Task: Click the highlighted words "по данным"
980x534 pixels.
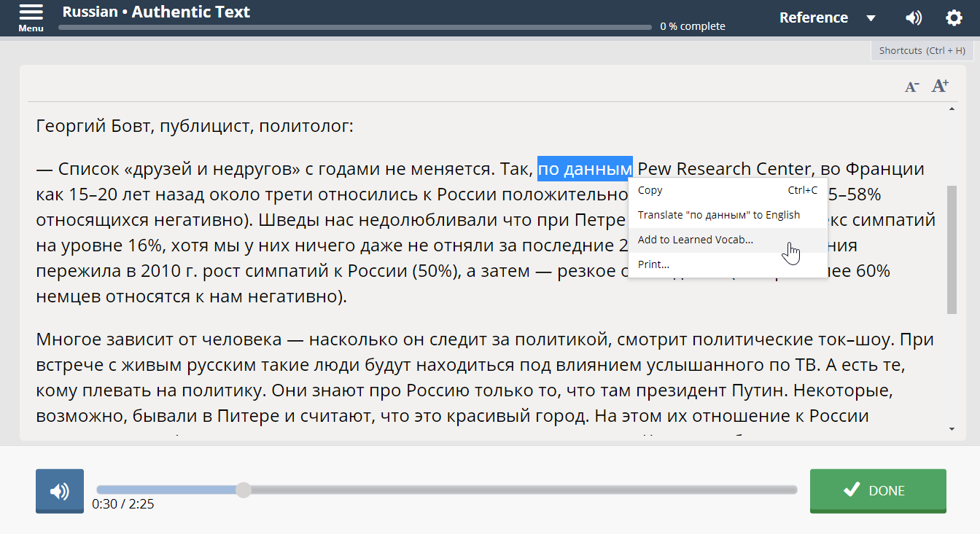Action: click(x=585, y=169)
